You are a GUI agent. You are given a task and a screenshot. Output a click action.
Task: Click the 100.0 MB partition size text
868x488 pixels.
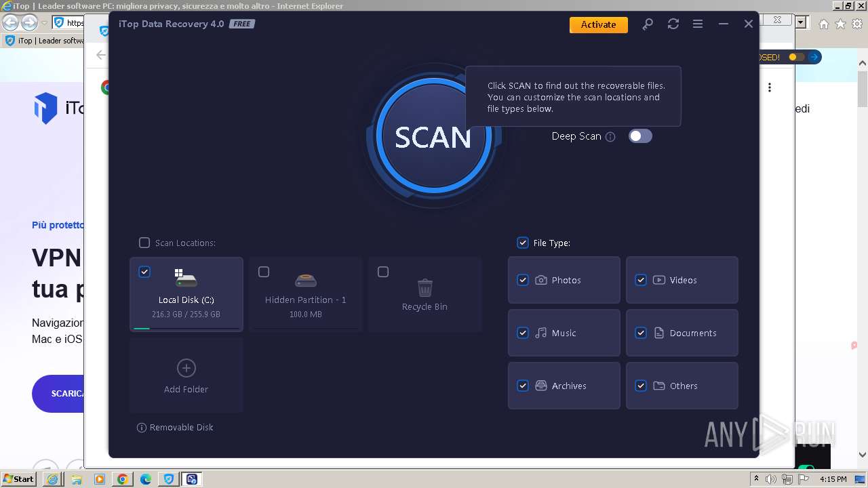coord(306,314)
